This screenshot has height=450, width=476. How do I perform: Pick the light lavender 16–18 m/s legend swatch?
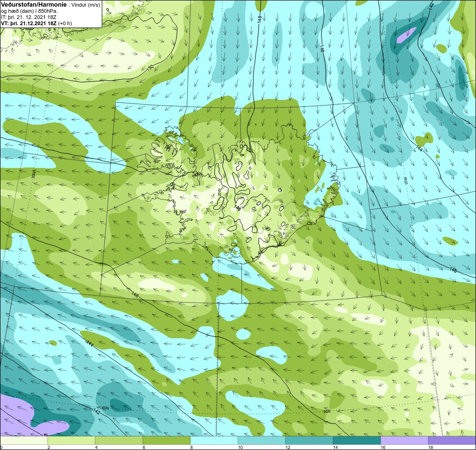point(404,440)
